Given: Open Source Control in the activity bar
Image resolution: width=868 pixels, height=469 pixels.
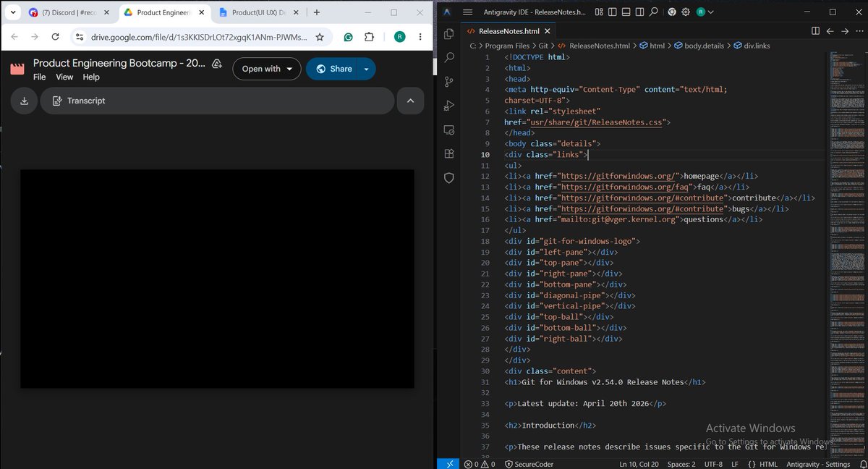Looking at the screenshot, I should 448,82.
